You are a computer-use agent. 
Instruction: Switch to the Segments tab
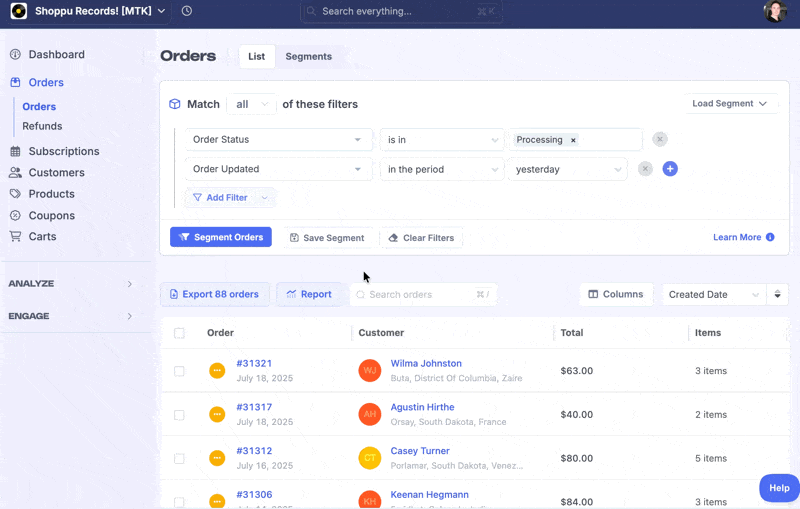point(309,56)
